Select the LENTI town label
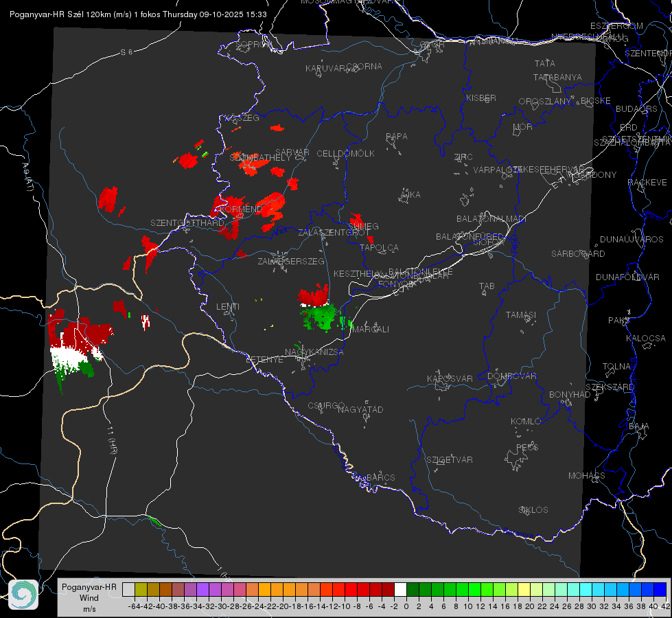The image size is (672, 618). pyautogui.click(x=228, y=307)
